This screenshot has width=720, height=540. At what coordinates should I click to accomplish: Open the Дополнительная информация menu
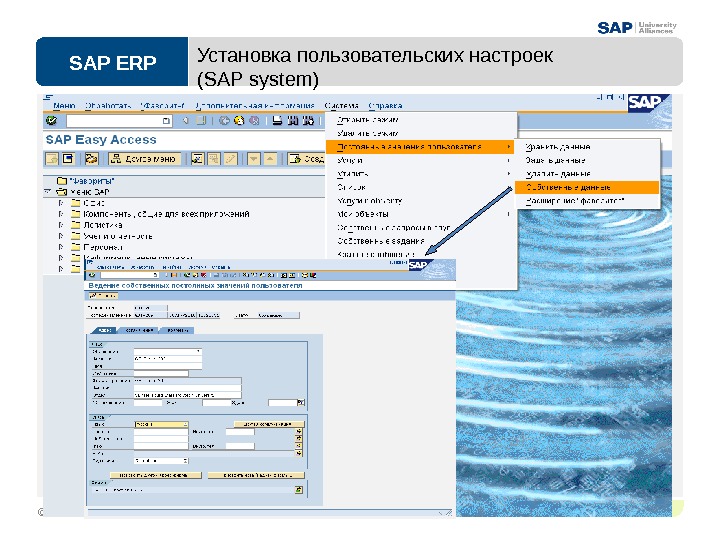(x=255, y=106)
